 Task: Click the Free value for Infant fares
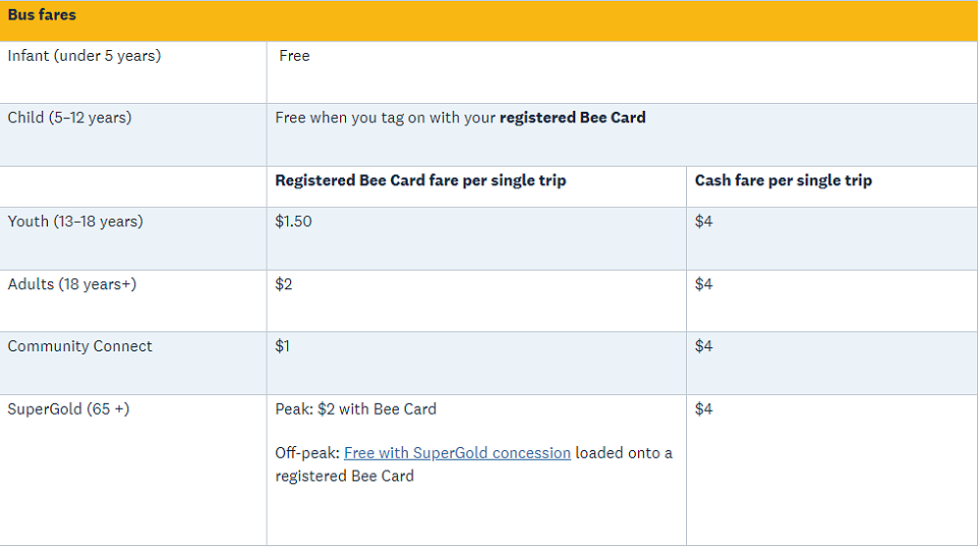(x=294, y=56)
